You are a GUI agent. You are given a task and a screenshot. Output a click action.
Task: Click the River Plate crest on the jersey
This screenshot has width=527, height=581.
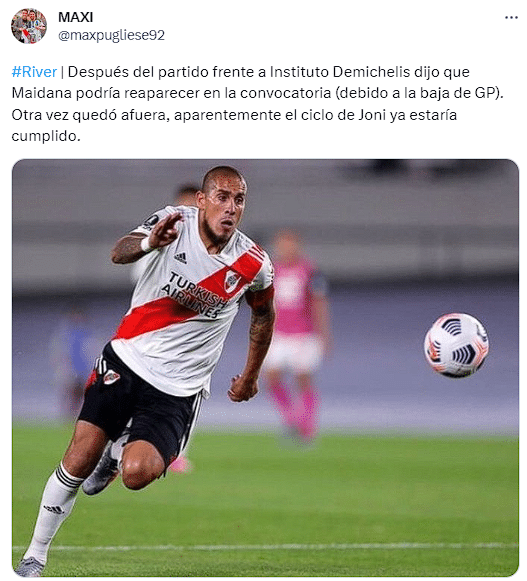click(x=231, y=281)
